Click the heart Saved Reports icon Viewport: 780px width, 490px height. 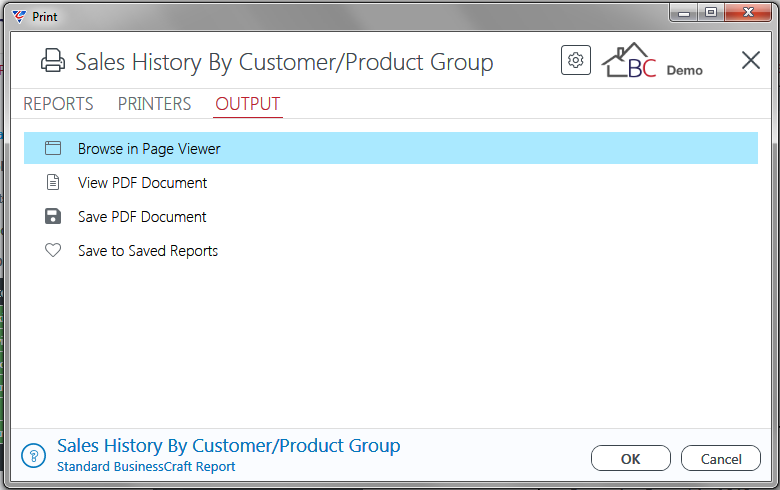[x=53, y=250]
